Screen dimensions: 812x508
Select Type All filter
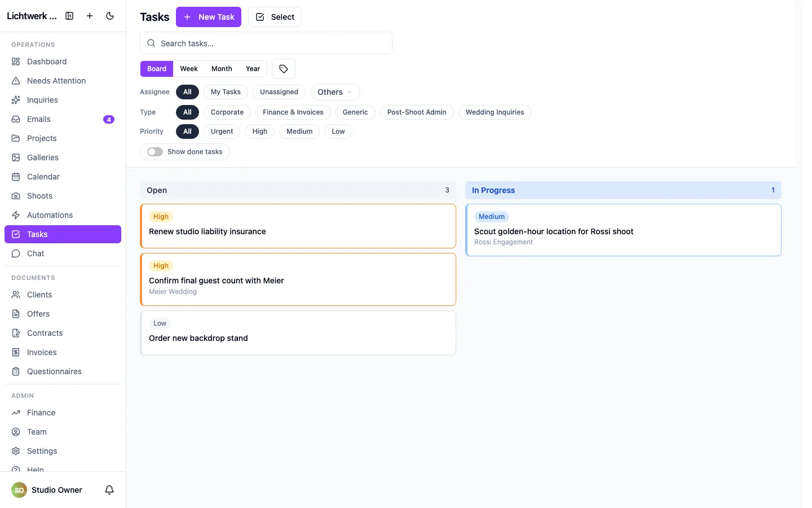[187, 112]
